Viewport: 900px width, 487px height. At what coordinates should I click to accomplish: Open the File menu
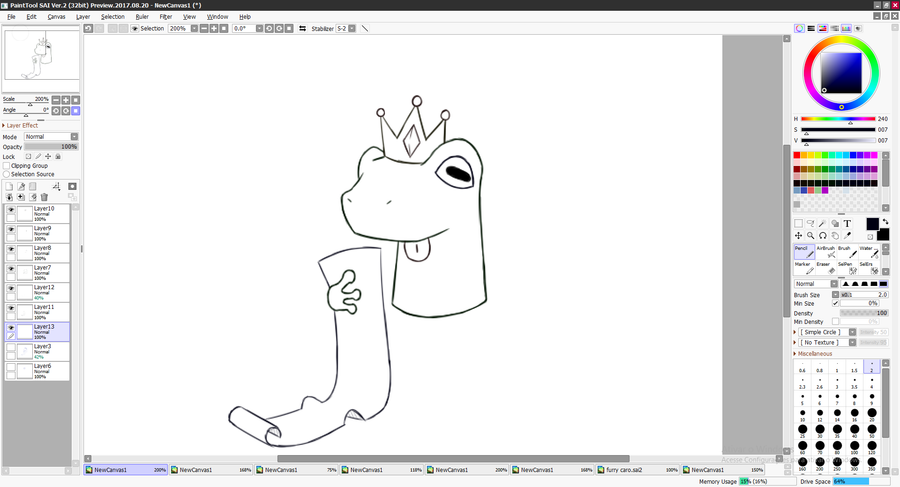coord(11,17)
